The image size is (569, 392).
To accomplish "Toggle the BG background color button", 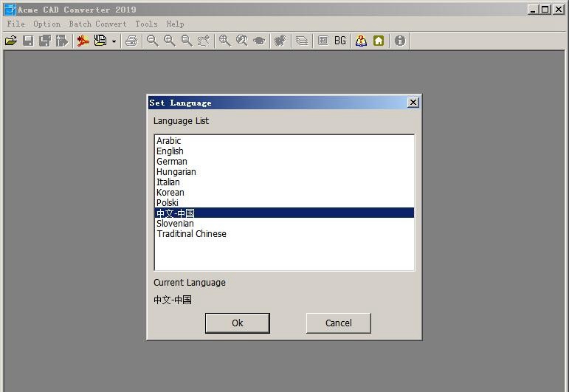I will coord(340,41).
